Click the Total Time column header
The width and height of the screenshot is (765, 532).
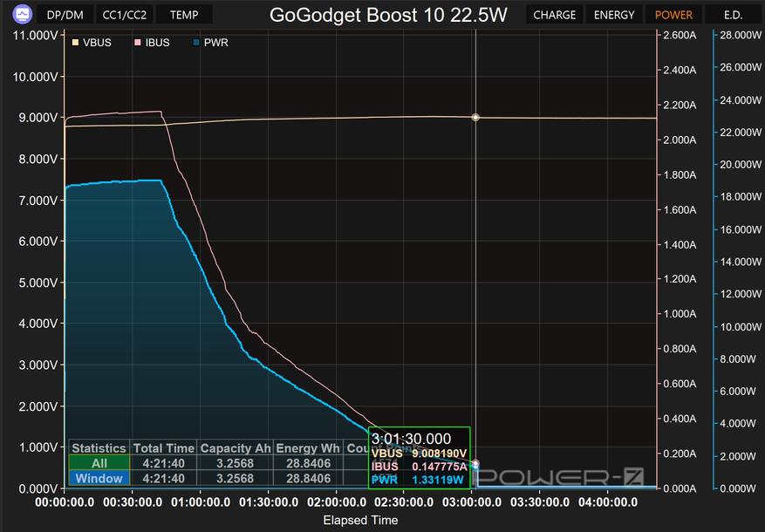[163, 448]
